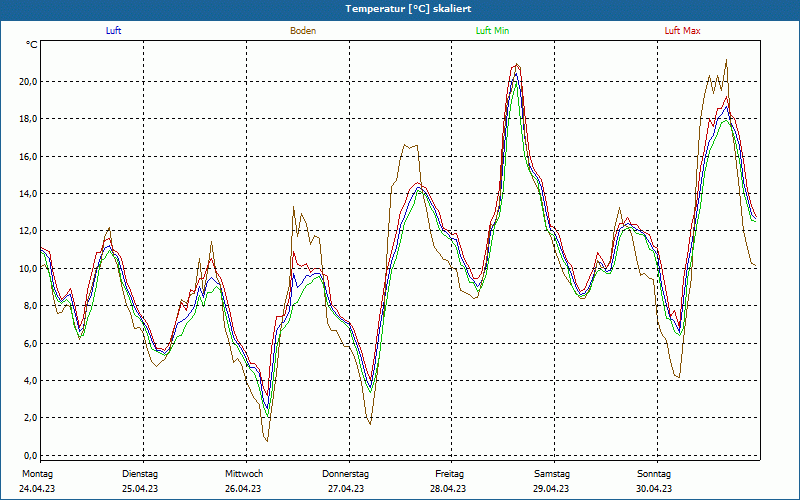Click the date '29.04.23'
The image size is (800, 500).
[552, 489]
